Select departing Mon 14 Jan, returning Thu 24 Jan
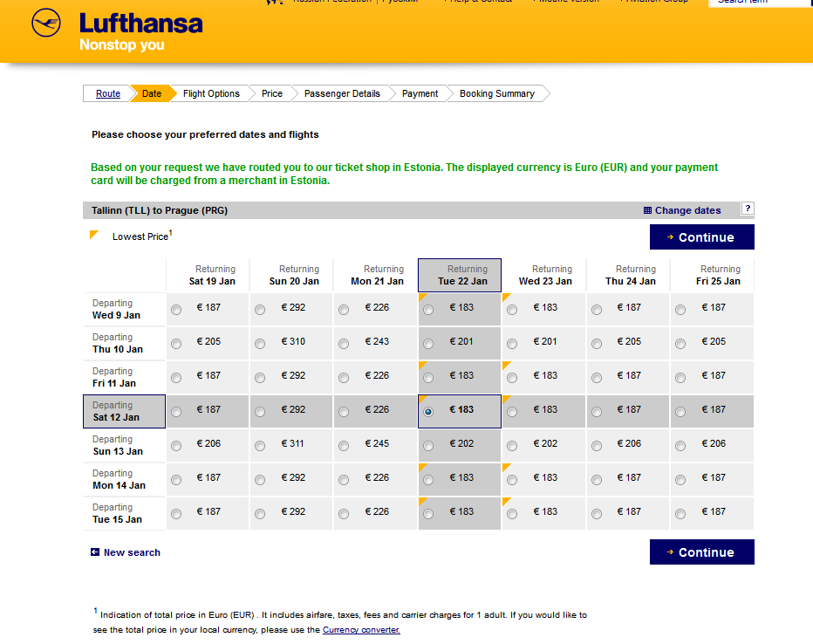813x644 pixels. point(597,480)
